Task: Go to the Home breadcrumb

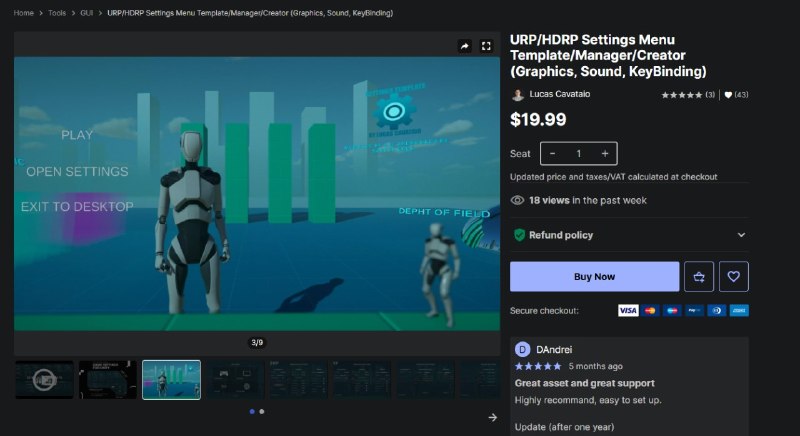Action: [x=23, y=13]
